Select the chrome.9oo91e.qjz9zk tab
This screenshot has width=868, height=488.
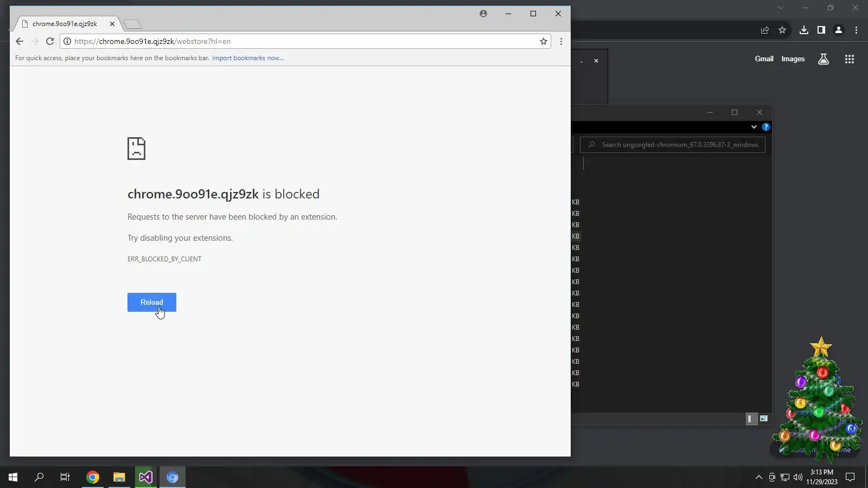65,24
